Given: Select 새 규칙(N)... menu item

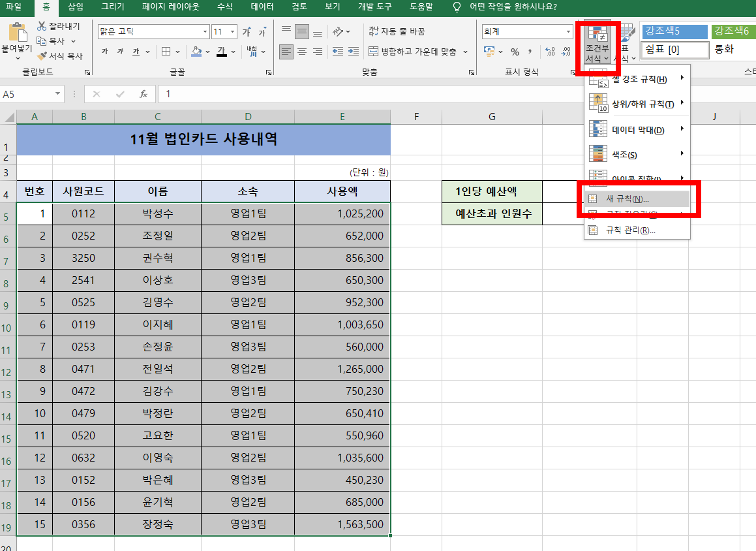Looking at the screenshot, I should [637, 198].
